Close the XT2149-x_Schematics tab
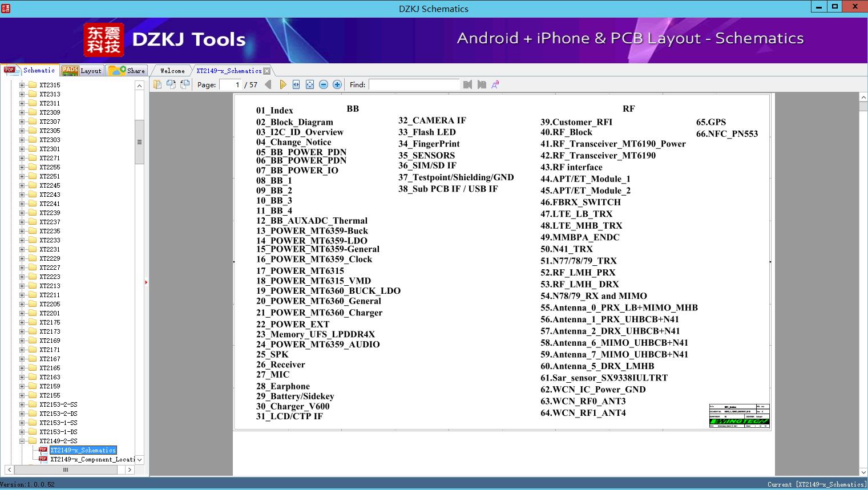Image resolution: width=868 pixels, height=490 pixels. (x=267, y=71)
